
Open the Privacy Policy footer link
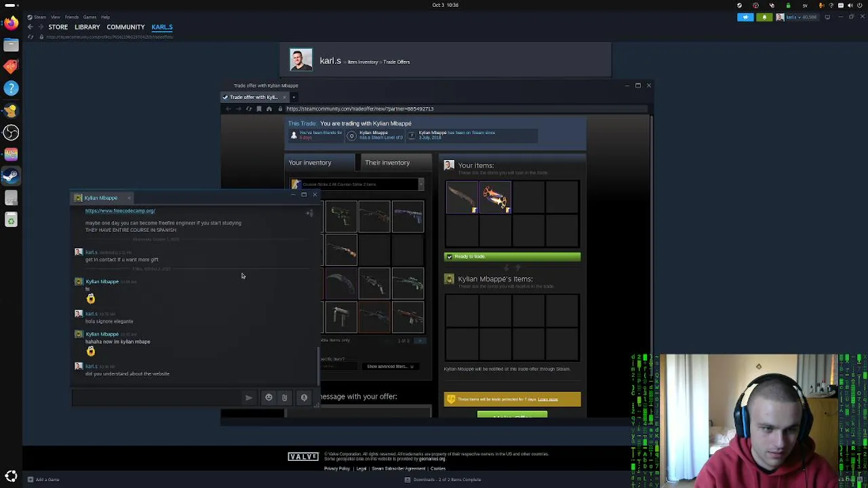(337, 469)
